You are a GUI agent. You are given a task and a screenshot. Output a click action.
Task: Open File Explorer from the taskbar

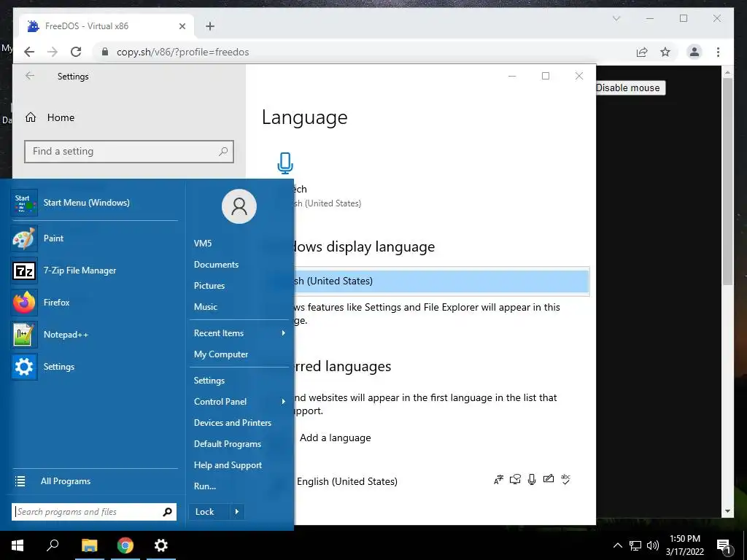89,545
